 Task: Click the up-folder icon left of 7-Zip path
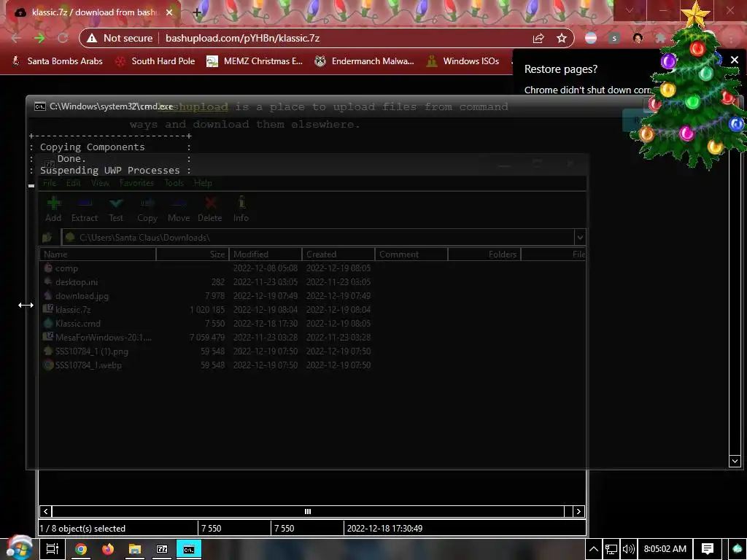(47, 237)
